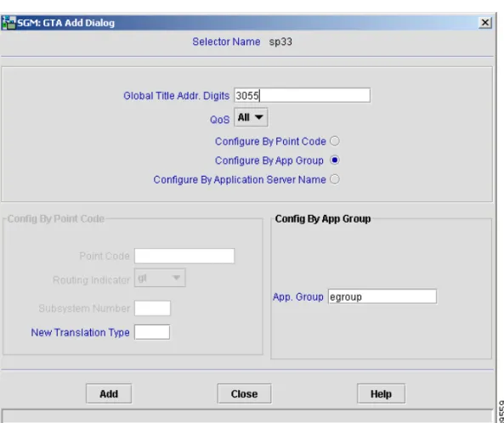The width and height of the screenshot is (504, 423).
Task: Click the App. Group label
Action: (298, 296)
